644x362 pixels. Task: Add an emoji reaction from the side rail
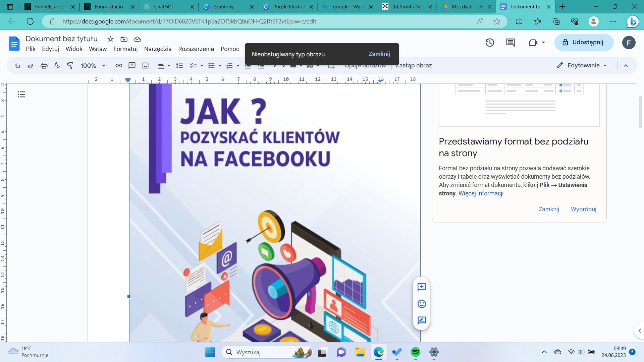(x=421, y=304)
